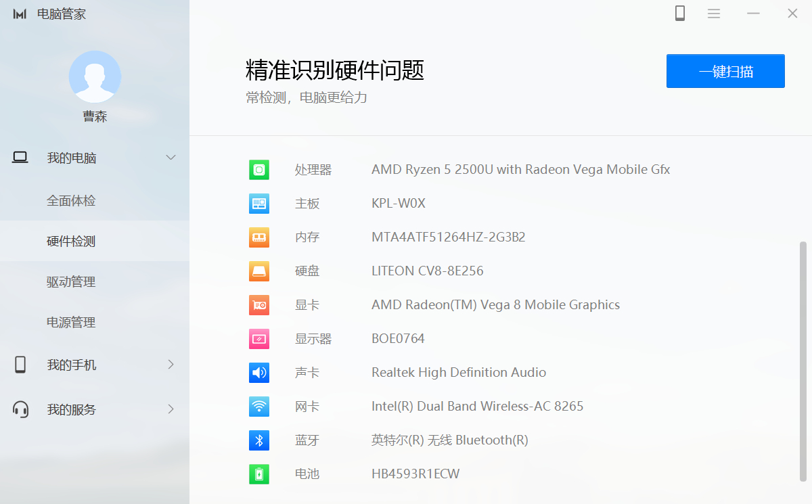Click the text LITEON CV8-8E256
This screenshot has height=504, width=812.
428,271
